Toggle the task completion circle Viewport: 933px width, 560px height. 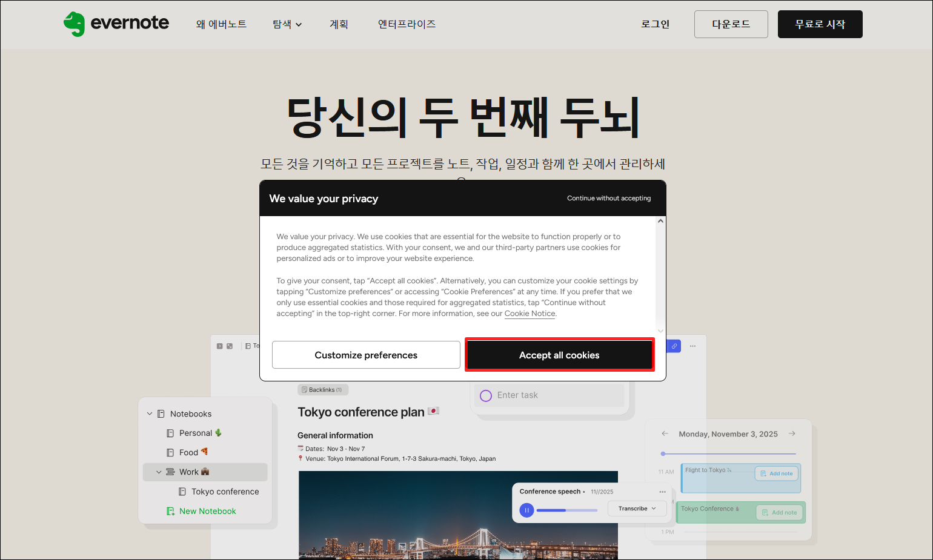click(x=486, y=396)
